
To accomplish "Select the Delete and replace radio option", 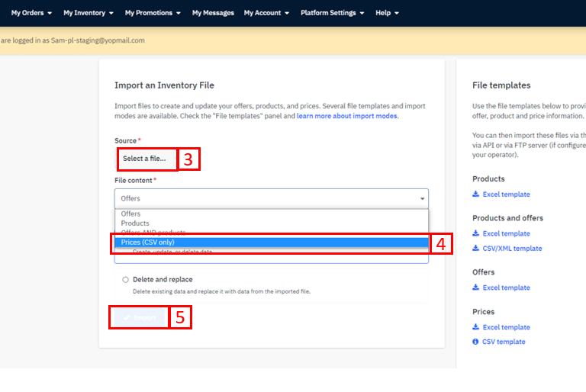I will [x=126, y=280].
